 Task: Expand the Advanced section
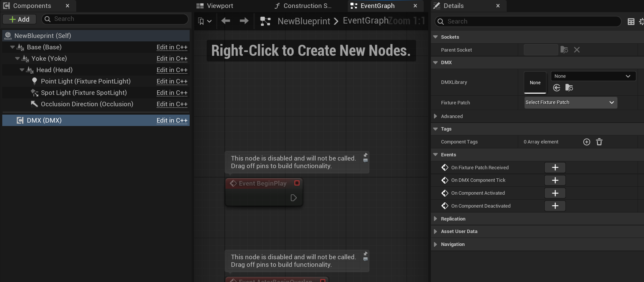pyautogui.click(x=435, y=116)
